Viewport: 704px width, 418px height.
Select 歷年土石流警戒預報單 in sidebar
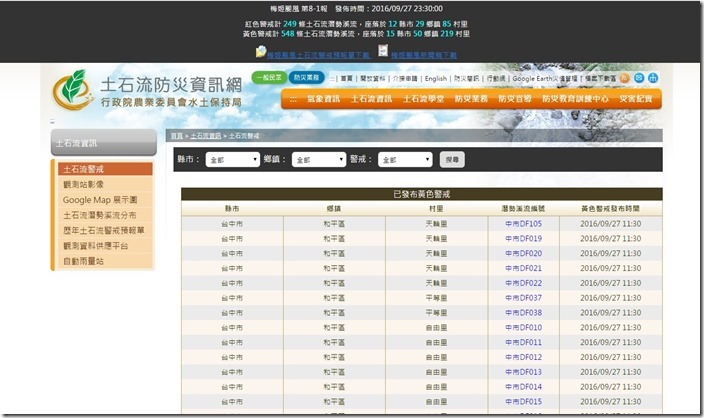(105, 230)
